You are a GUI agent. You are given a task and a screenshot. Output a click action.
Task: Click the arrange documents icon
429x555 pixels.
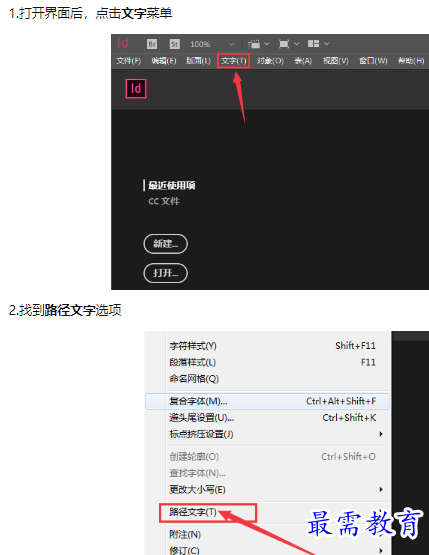pos(313,44)
